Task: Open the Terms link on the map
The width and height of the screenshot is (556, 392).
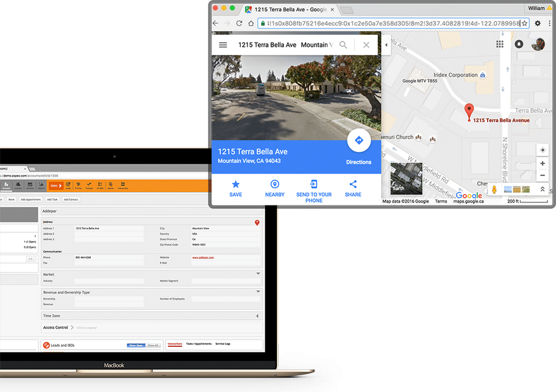Action: pos(441,202)
